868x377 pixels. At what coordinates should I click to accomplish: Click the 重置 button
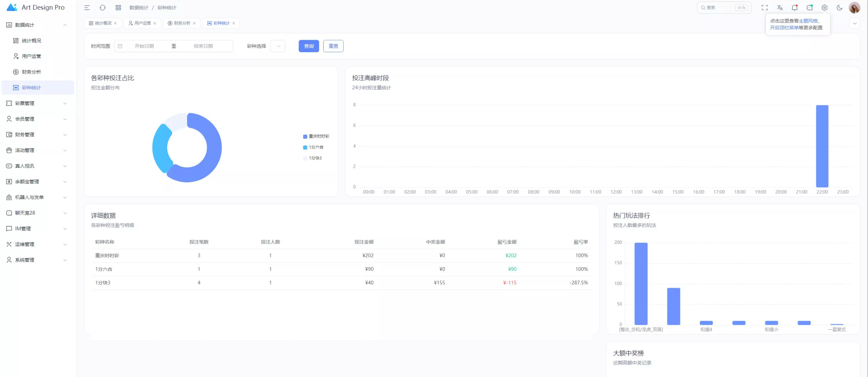333,46
